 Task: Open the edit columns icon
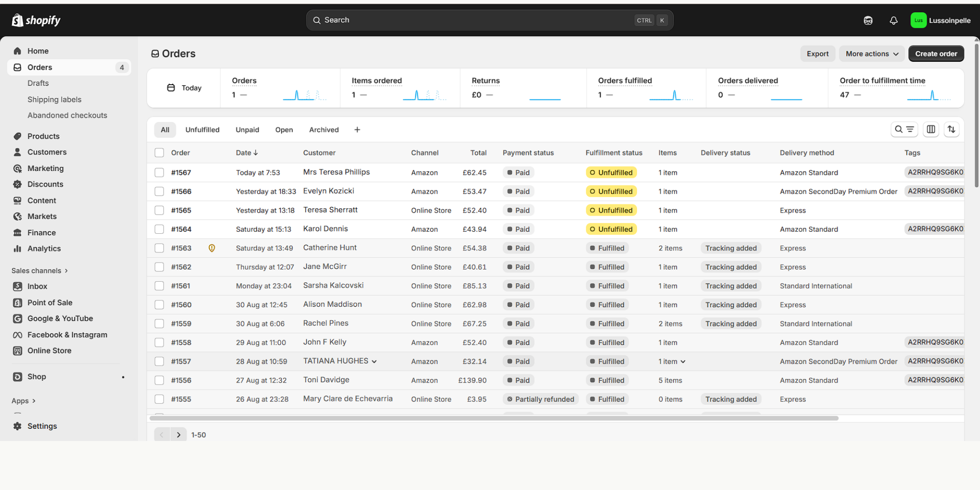tap(931, 129)
